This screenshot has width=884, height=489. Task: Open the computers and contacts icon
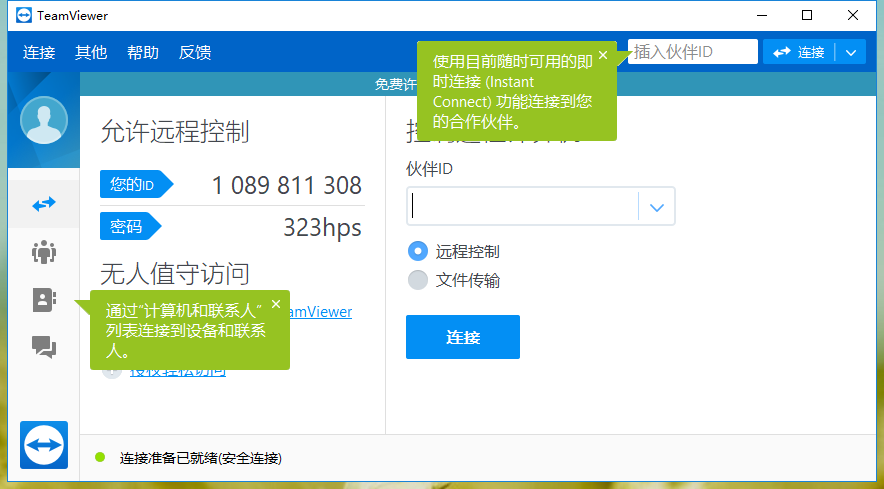[x=44, y=299]
